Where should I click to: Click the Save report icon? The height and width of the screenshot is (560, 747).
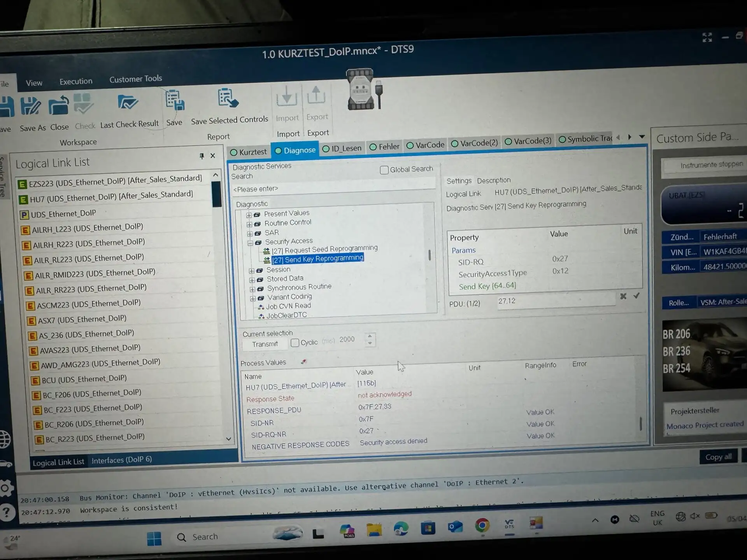[x=175, y=100]
